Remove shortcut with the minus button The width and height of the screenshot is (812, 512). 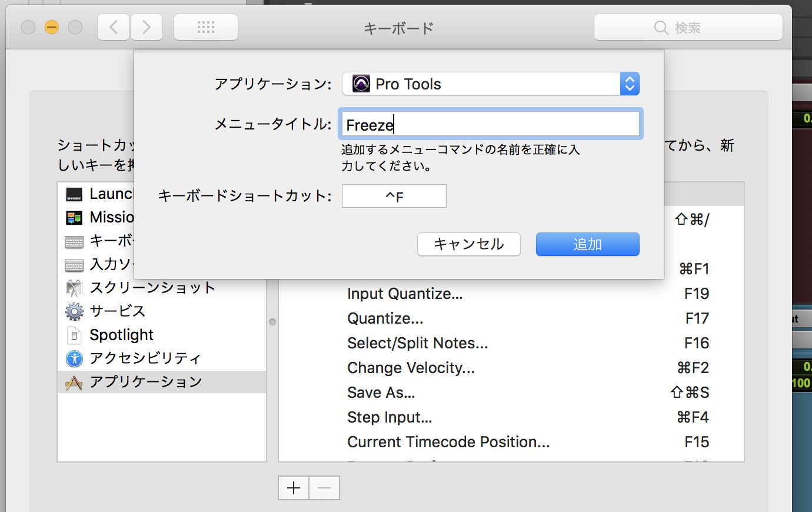(x=324, y=488)
